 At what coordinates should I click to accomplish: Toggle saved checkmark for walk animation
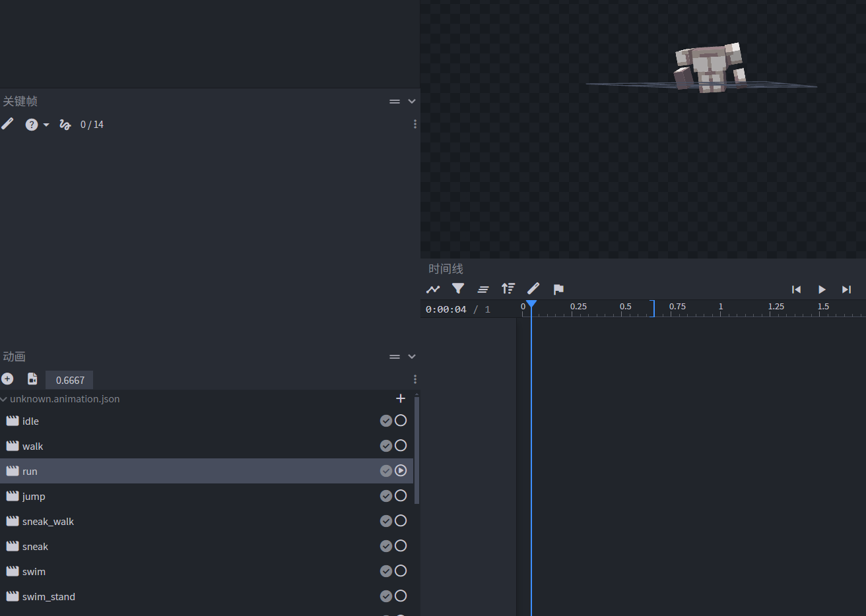(386, 446)
